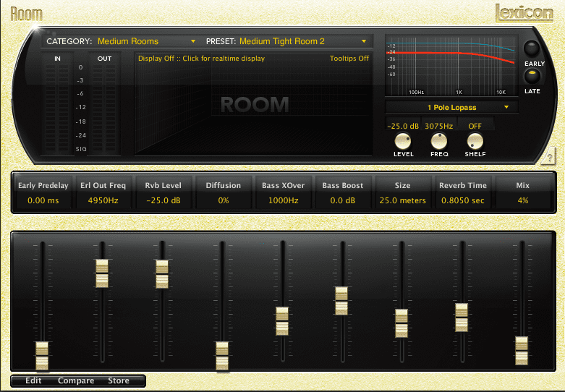Toggle the LATE reverb button
565x392 pixels.
coord(532,76)
